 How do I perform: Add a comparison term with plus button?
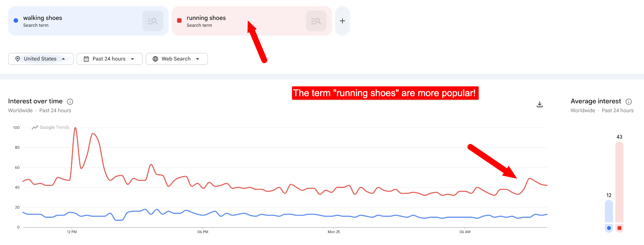point(342,21)
